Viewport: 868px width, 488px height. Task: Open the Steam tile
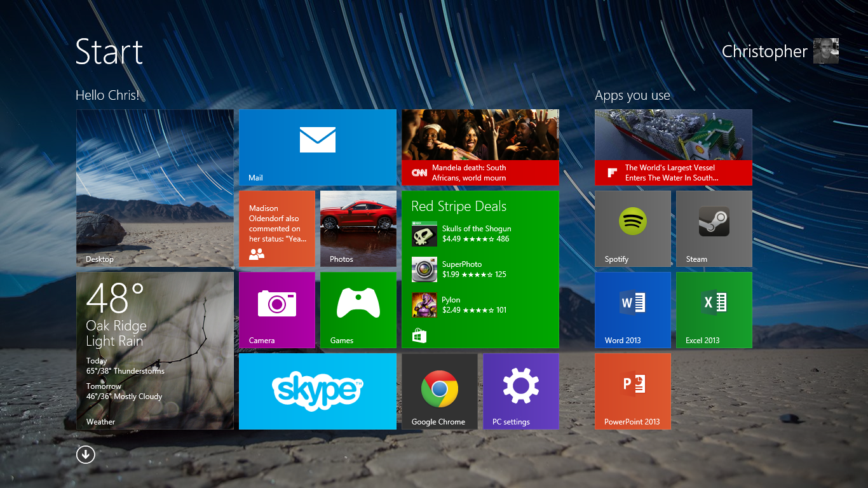click(714, 229)
